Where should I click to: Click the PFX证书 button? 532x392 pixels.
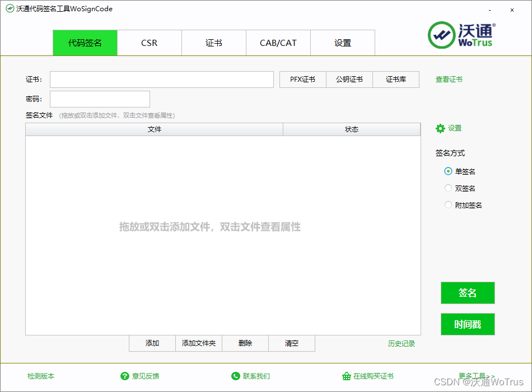click(x=302, y=80)
